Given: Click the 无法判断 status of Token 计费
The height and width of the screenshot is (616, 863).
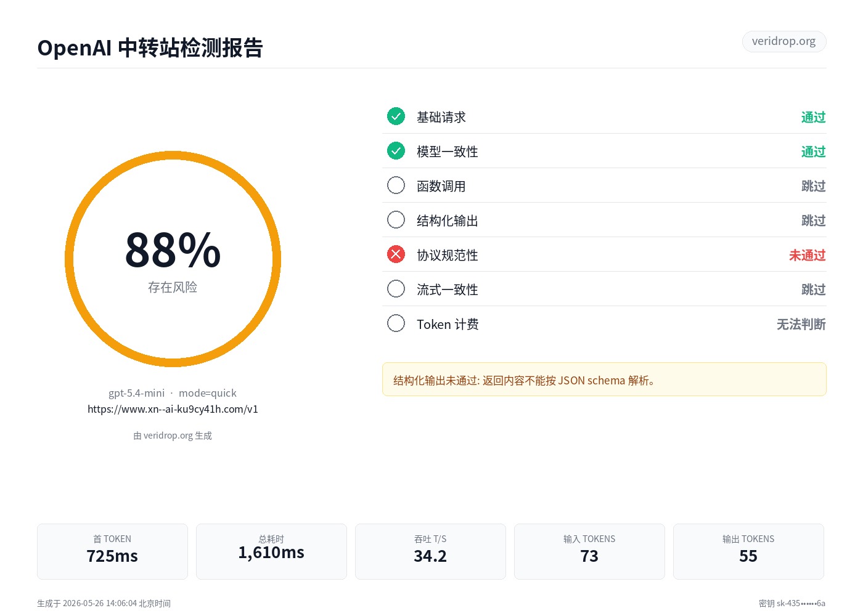Looking at the screenshot, I should tap(801, 324).
